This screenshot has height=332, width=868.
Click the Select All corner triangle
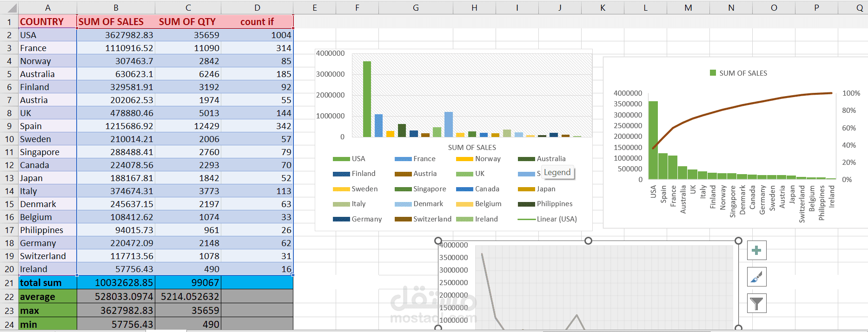click(x=9, y=8)
